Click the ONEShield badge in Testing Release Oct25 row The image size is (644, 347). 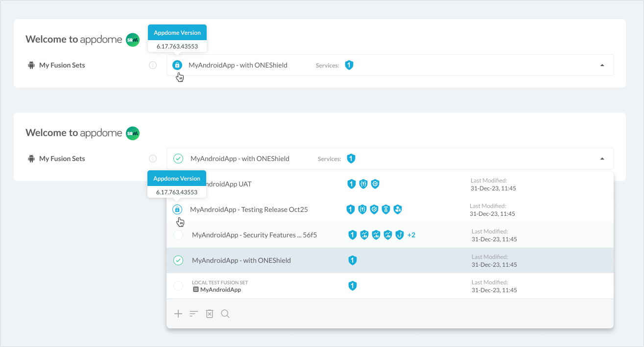click(351, 209)
